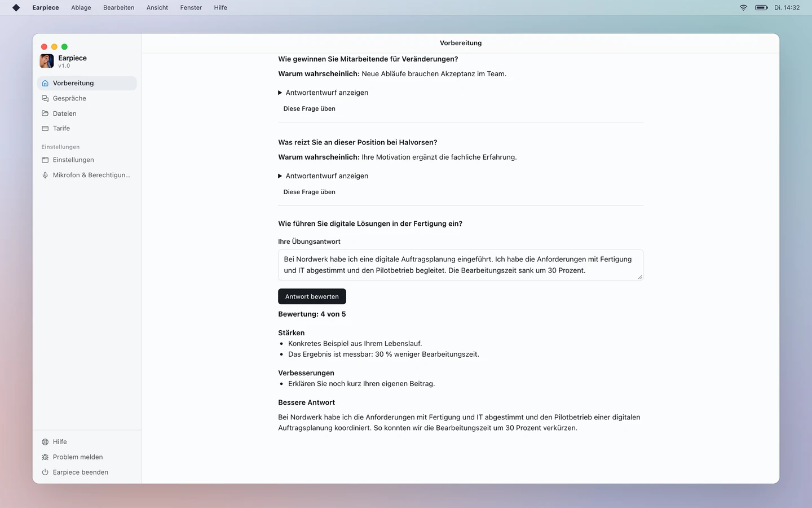Click the battery icon in the menu bar
The width and height of the screenshot is (812, 508).
(761, 7)
